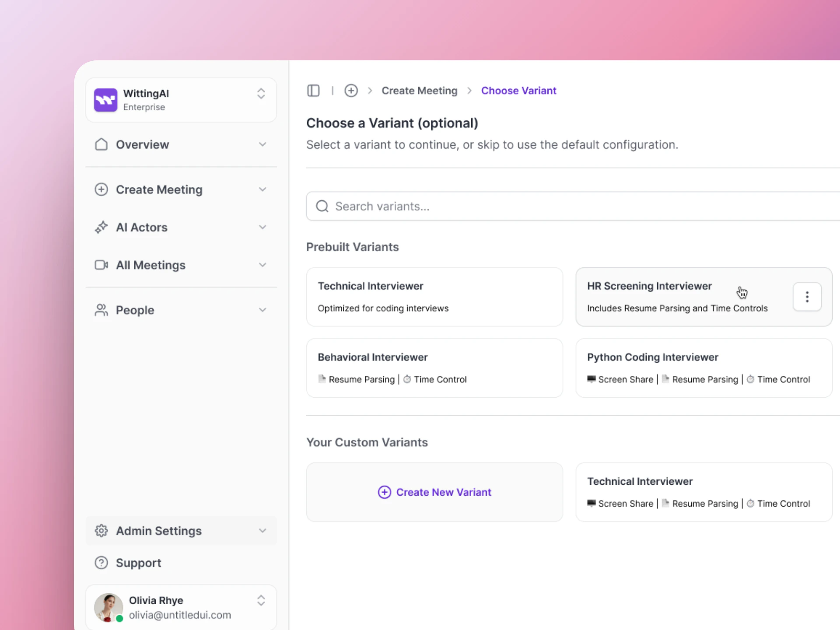Screen dimensions: 840x630
Task: Click the Support help circle icon
Action: (101, 563)
